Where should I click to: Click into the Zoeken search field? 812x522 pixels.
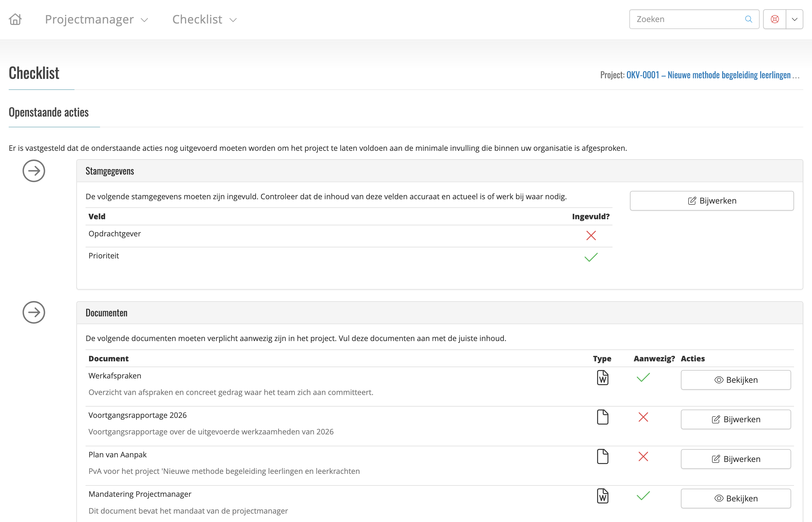pos(685,19)
